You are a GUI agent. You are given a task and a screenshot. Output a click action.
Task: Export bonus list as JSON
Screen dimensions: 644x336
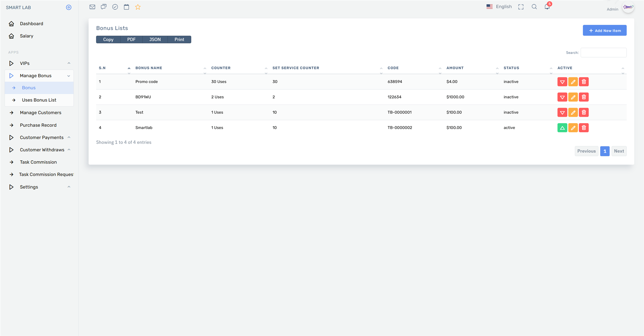coord(155,40)
